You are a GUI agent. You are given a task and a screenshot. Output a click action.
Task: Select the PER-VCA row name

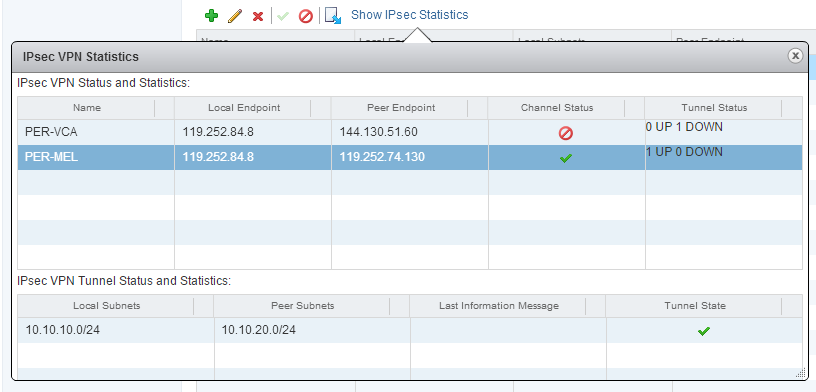(51, 132)
